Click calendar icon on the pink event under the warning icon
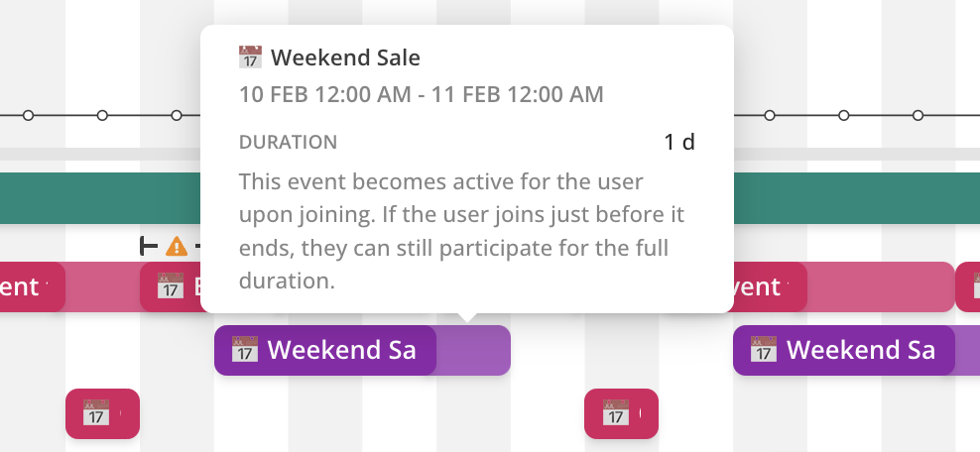The width and height of the screenshot is (980, 452). (x=171, y=287)
